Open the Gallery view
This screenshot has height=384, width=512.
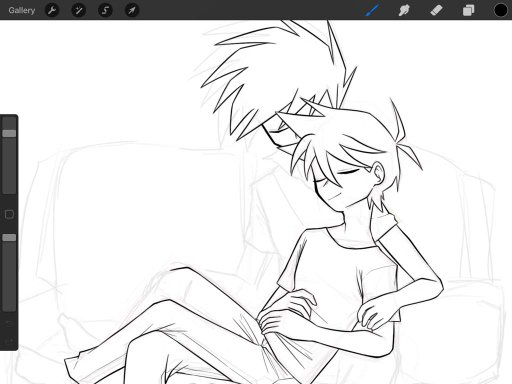tap(22, 10)
